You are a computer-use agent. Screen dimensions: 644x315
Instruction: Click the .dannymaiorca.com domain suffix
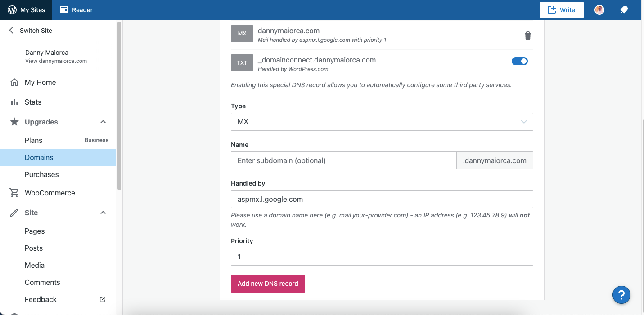pyautogui.click(x=495, y=160)
